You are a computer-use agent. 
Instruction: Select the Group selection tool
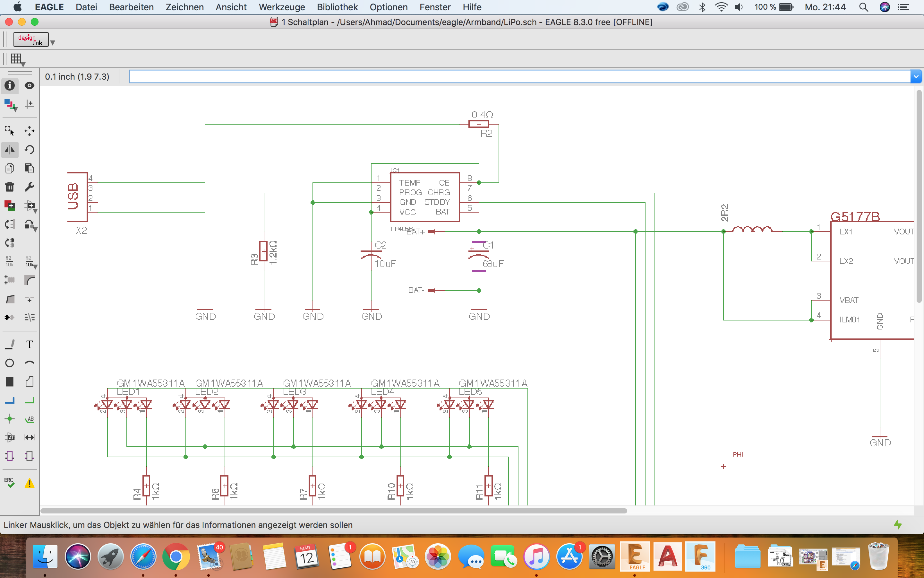pyautogui.click(x=10, y=131)
